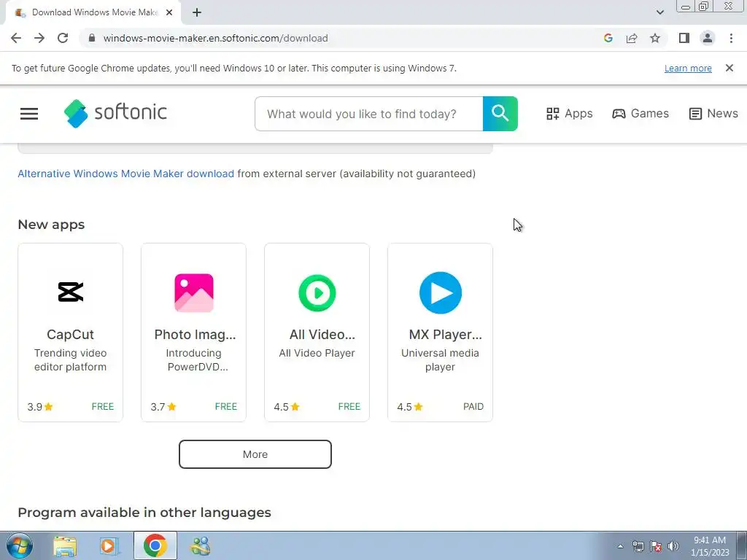Open a new browser tab
The height and width of the screenshot is (560, 747).
click(197, 12)
